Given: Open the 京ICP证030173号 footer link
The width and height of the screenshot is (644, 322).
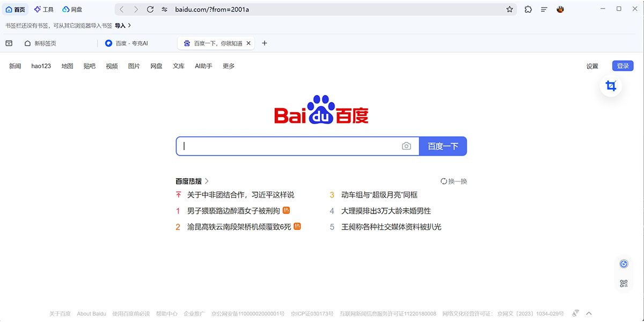Looking at the screenshot, I should pos(312,313).
